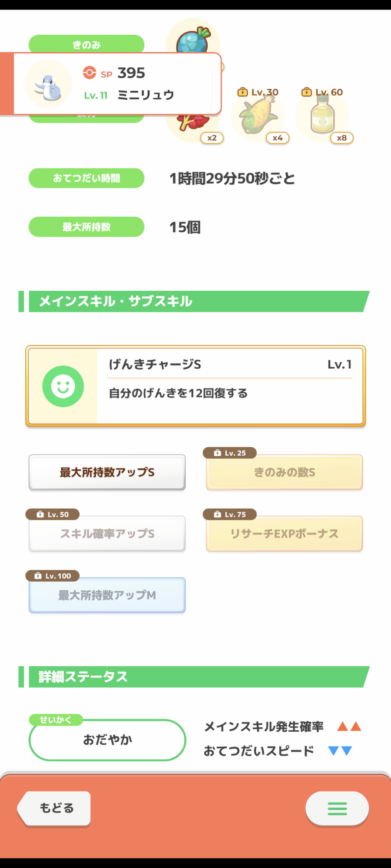The width and height of the screenshot is (391, 868).
Task: Select the locked きのみの数S sub skill
Action: [285, 472]
